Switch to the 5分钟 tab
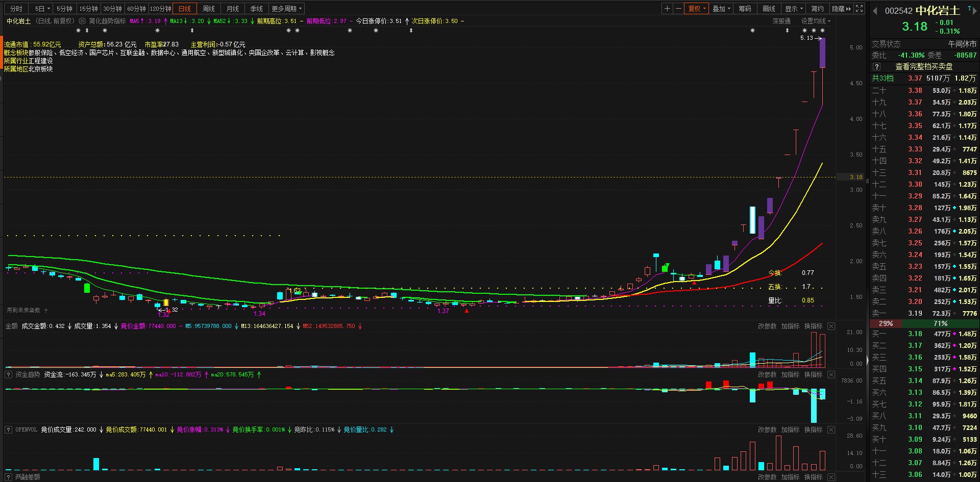This screenshot has width=980, height=482. pyautogui.click(x=64, y=9)
